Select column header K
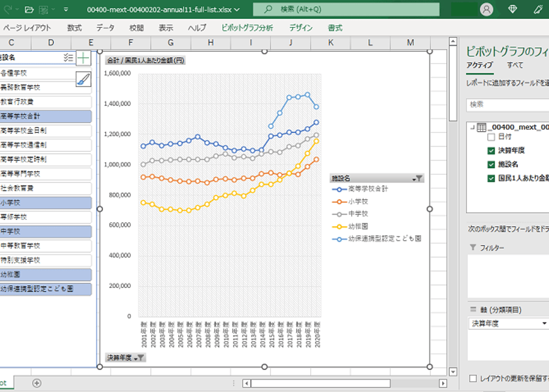The width and height of the screenshot is (549, 392). pos(331,43)
